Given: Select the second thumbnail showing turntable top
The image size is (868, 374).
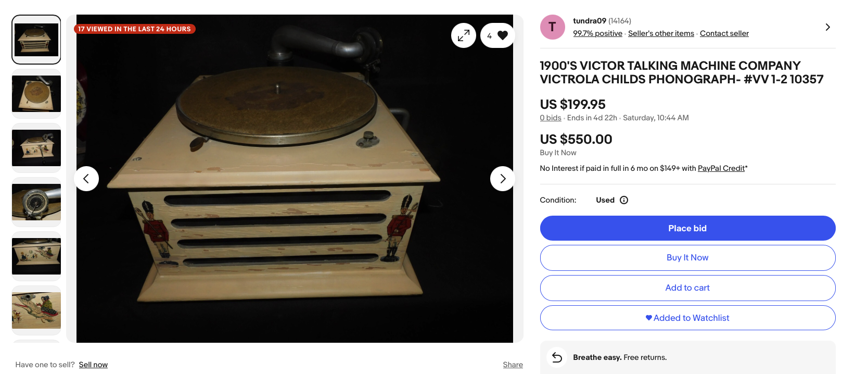Looking at the screenshot, I should 36,94.
